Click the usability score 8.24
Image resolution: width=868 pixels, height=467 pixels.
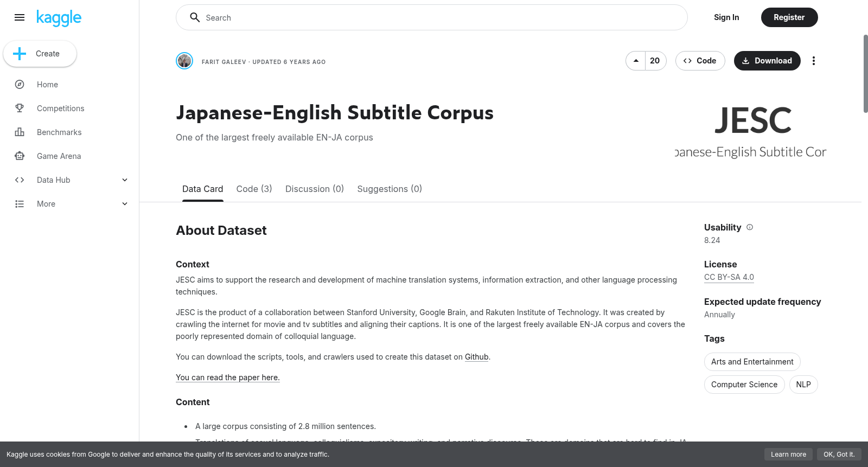tap(712, 240)
